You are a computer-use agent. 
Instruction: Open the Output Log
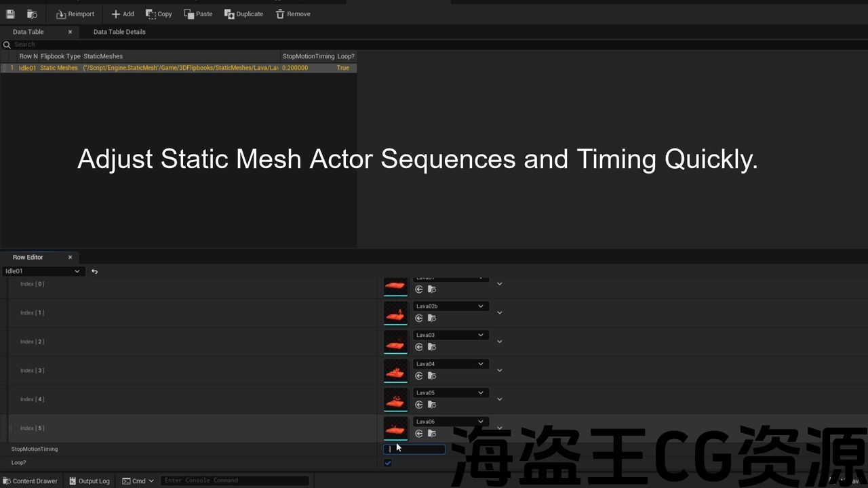click(x=89, y=481)
